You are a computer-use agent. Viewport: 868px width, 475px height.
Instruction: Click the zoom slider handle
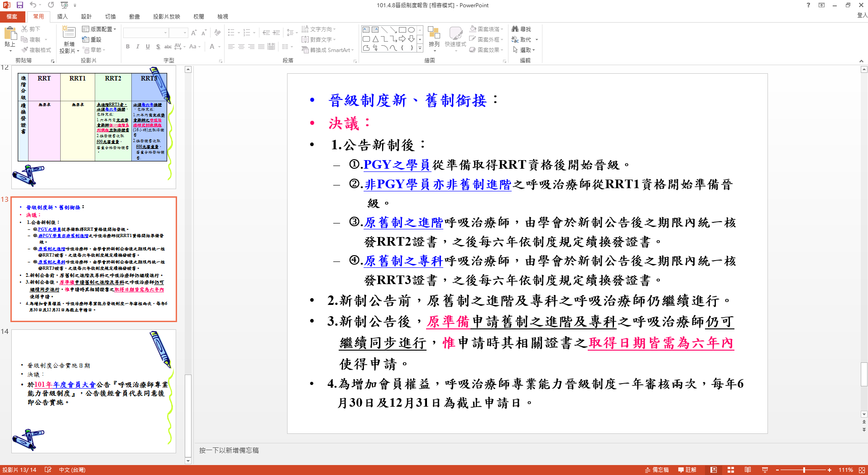[x=804, y=470]
